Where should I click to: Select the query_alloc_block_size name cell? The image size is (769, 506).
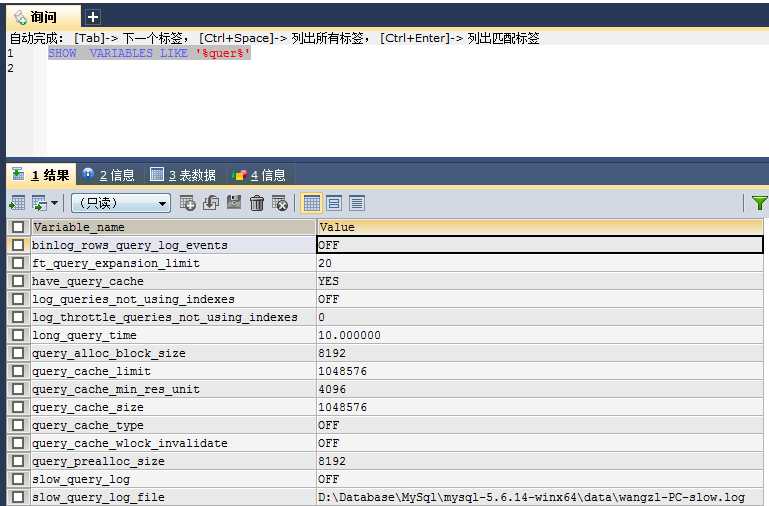coord(173,353)
